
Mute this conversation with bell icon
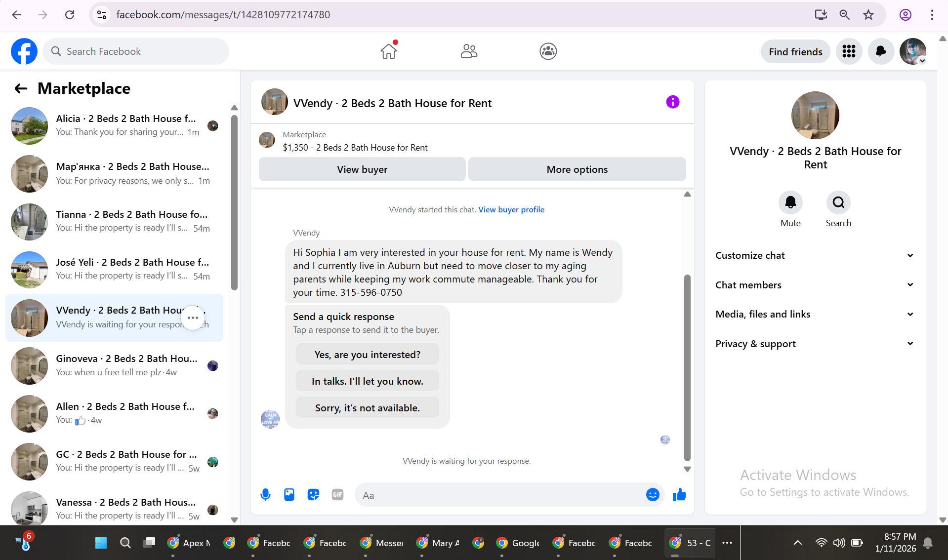(x=790, y=202)
